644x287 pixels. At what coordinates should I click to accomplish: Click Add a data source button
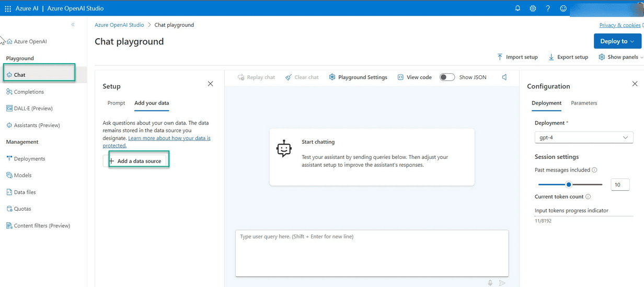(139, 161)
